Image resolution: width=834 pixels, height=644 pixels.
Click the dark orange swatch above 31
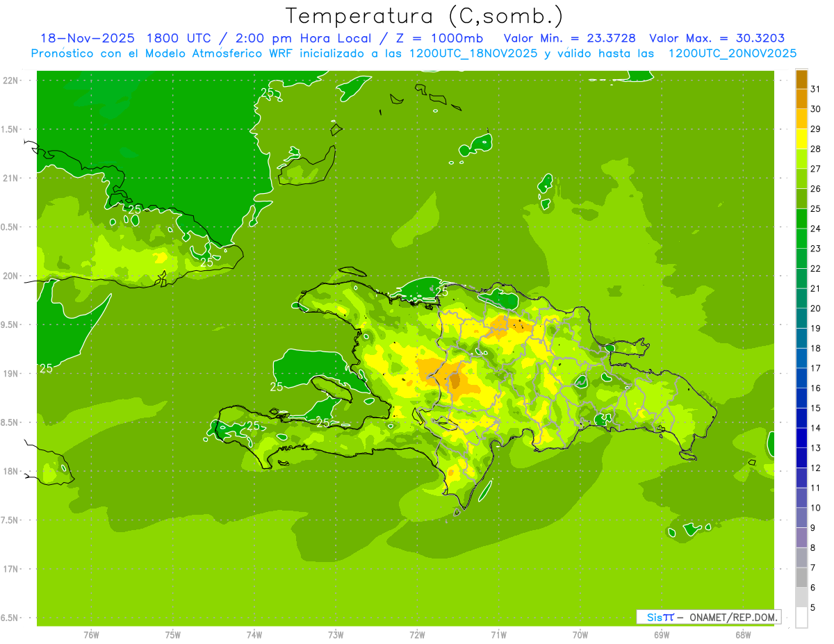click(x=801, y=79)
